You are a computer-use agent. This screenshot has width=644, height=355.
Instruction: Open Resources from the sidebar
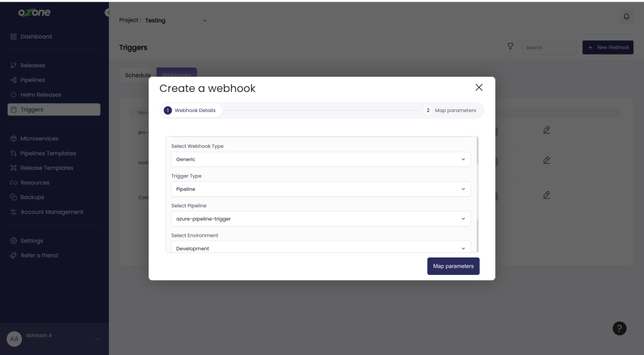coord(35,183)
